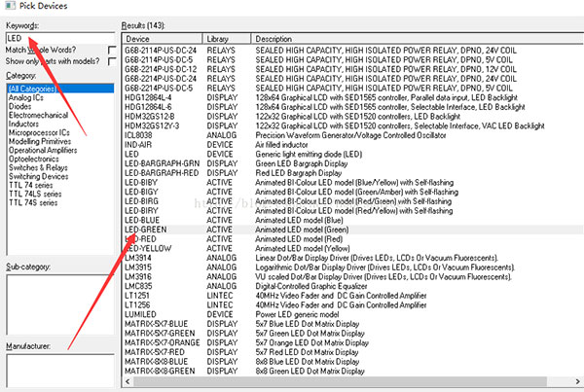This screenshot has height=392, width=584.
Task: Select device HDM32GS12-B
Action: tap(353, 116)
